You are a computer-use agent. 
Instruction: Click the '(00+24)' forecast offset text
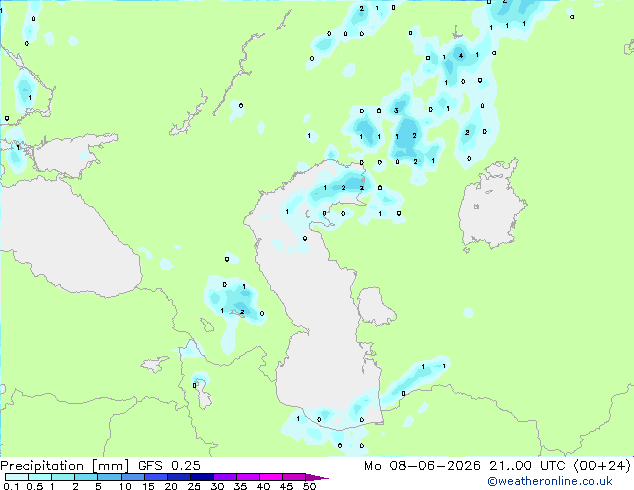(602, 466)
